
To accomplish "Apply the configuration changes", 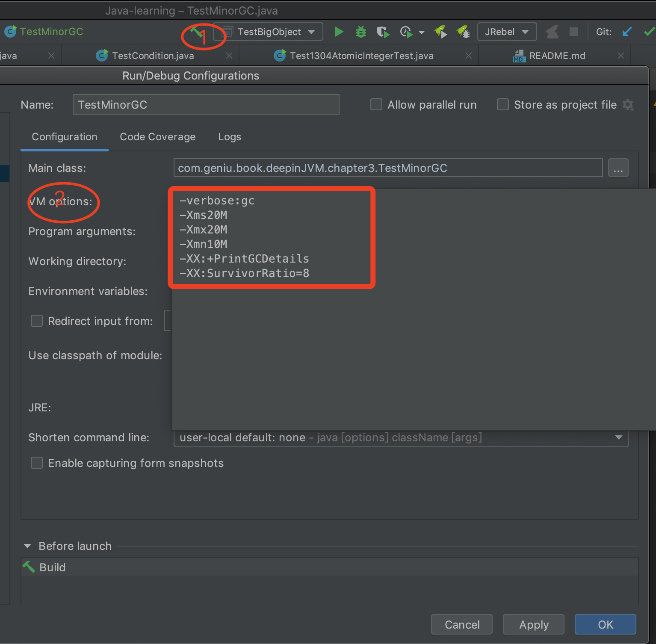I will tap(534, 625).
